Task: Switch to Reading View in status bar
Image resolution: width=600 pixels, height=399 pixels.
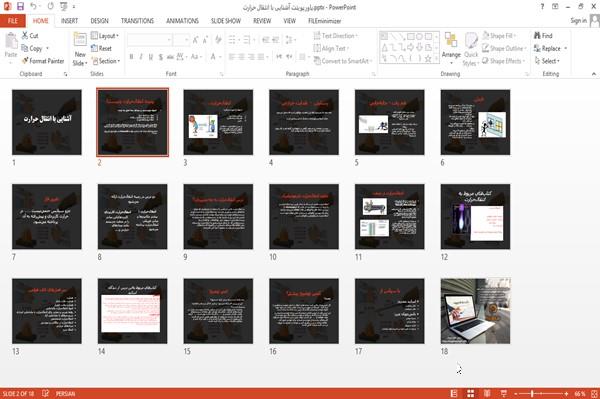Action: (487, 394)
